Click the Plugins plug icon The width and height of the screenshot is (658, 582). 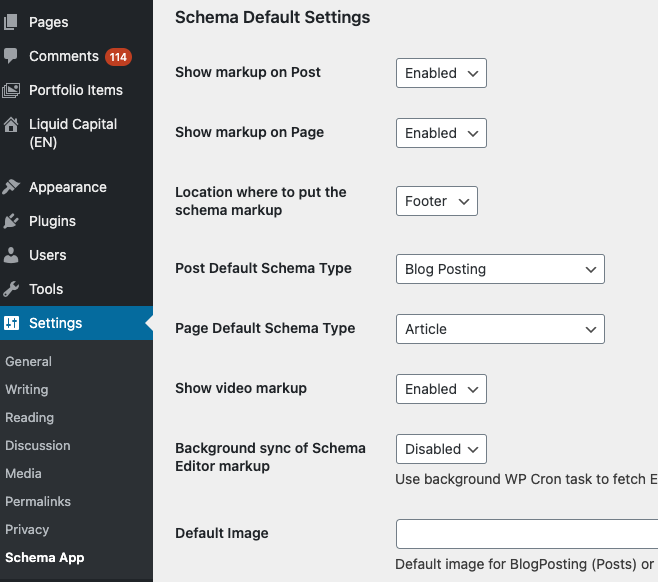point(11,221)
